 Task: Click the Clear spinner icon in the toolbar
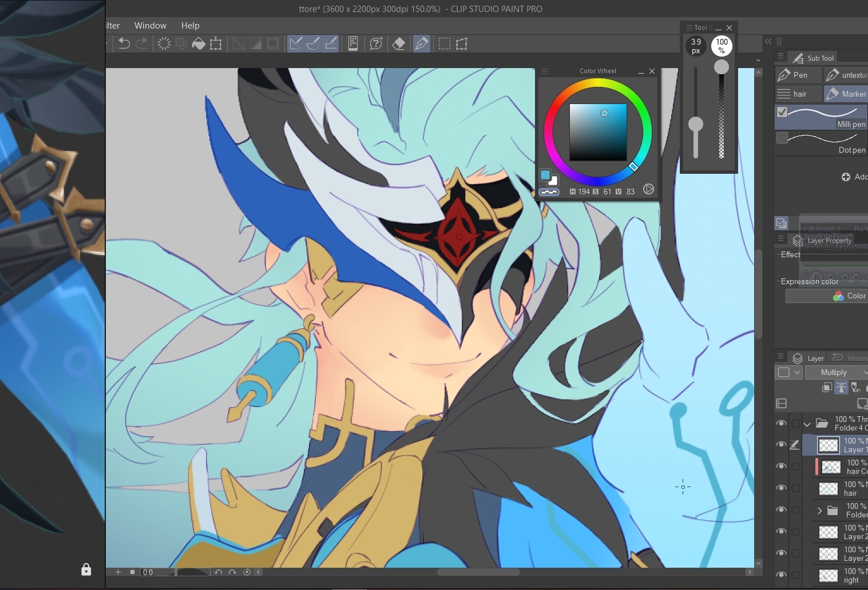point(164,44)
